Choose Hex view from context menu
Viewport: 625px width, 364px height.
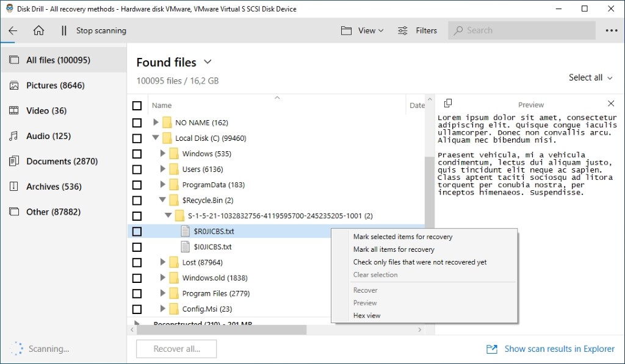(x=367, y=315)
